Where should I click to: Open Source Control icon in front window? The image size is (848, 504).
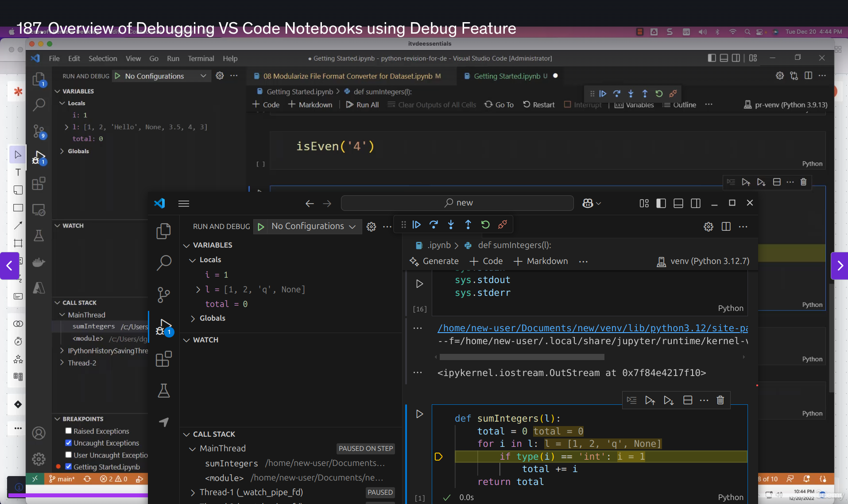[x=164, y=295]
